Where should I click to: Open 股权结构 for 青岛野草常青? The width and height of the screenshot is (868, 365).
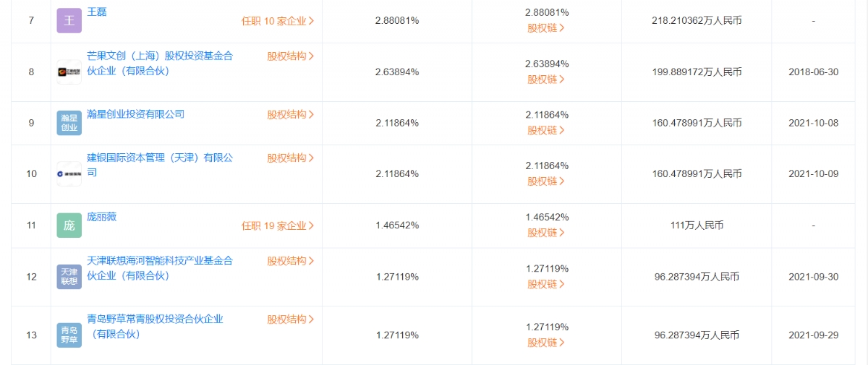coord(291,319)
